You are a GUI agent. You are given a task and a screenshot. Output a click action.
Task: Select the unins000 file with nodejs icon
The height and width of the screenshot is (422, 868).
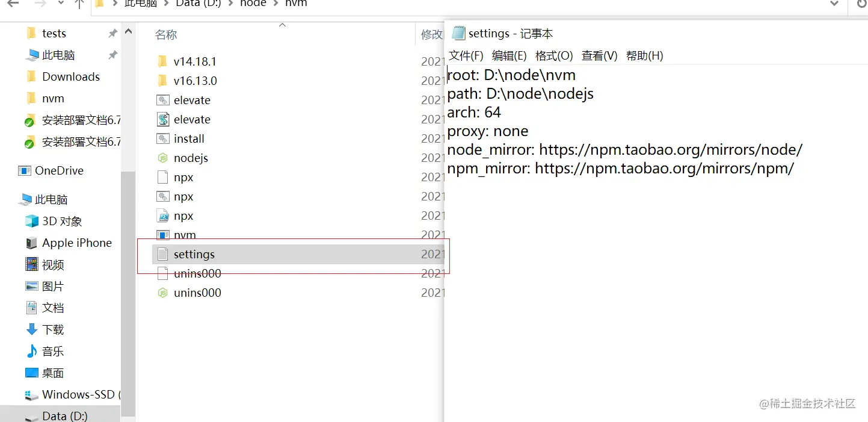(x=189, y=293)
